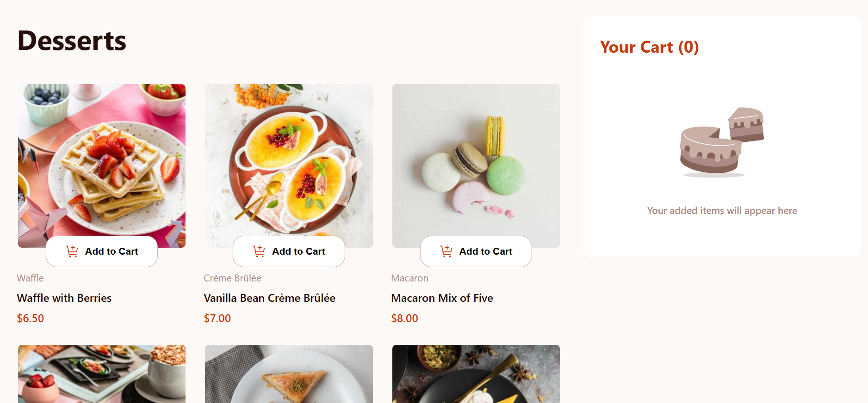The height and width of the screenshot is (403, 868).
Task: Click the "Desserts" page heading
Action: tap(72, 41)
